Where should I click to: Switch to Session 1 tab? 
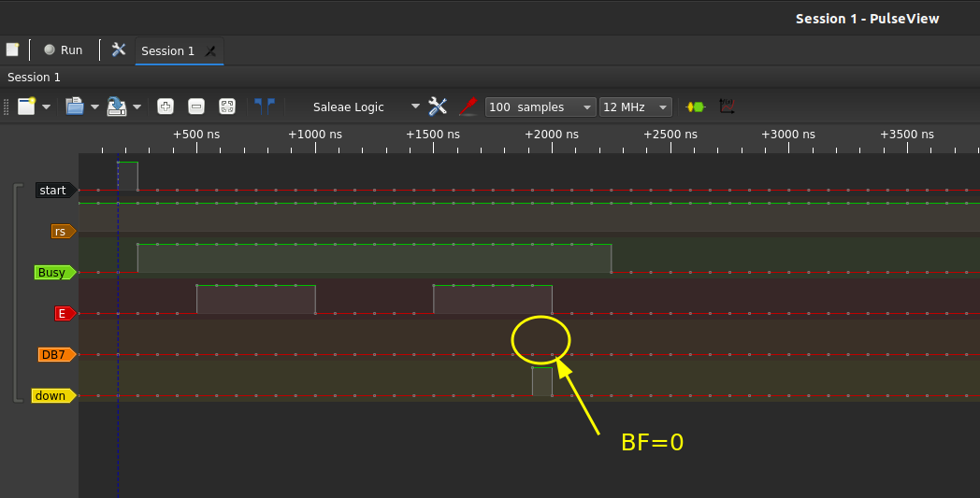point(167,50)
